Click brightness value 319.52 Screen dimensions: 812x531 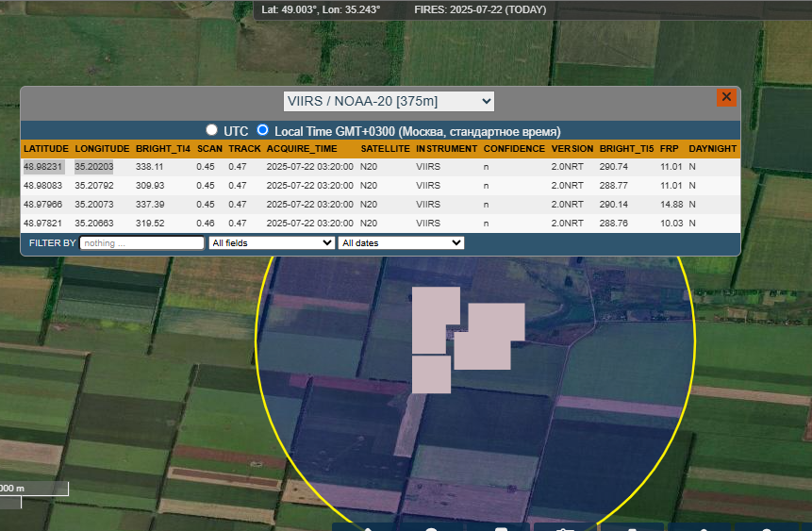point(150,224)
